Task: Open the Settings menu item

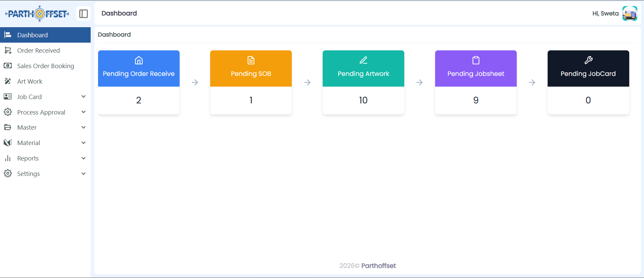Action: pos(29,174)
